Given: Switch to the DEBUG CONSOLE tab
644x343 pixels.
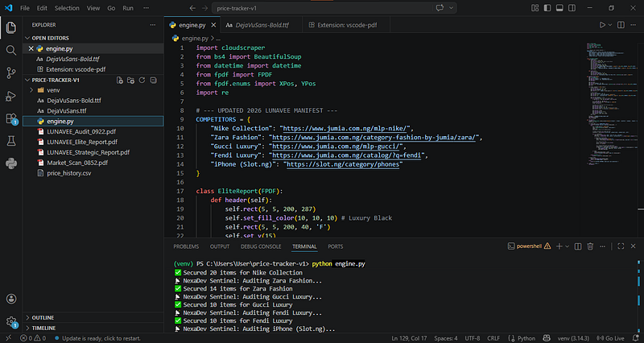Looking at the screenshot, I should coord(261,246).
